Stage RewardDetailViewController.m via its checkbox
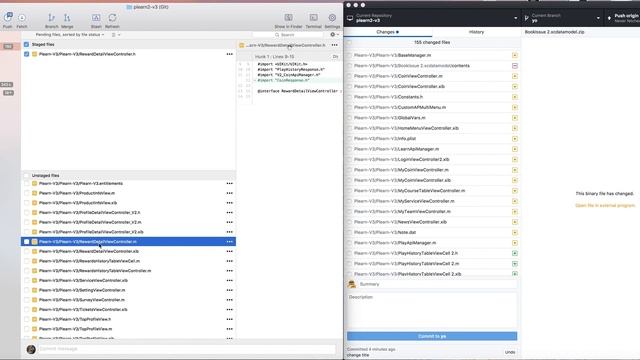Screen dimensions: 640x360 click(27, 242)
